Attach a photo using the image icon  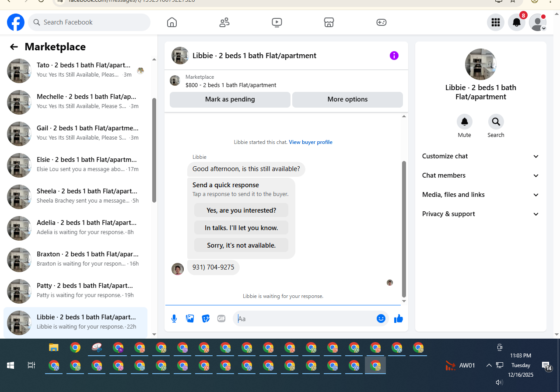[190, 318]
